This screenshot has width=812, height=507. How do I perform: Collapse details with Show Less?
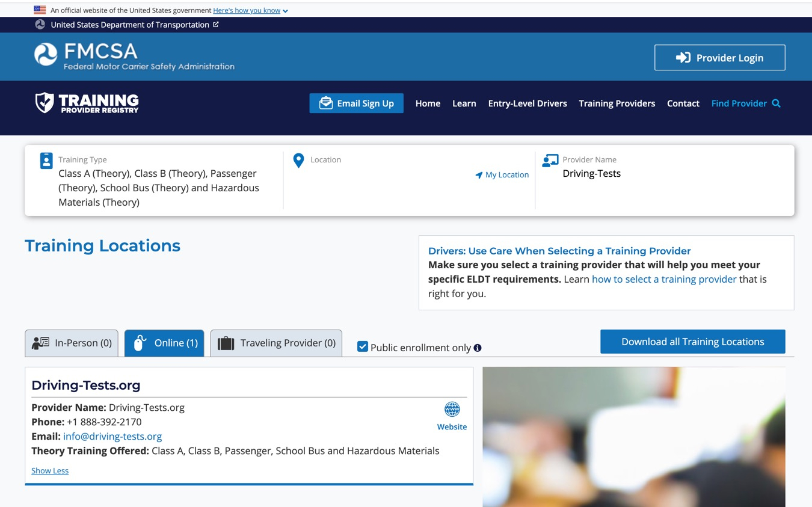50,471
